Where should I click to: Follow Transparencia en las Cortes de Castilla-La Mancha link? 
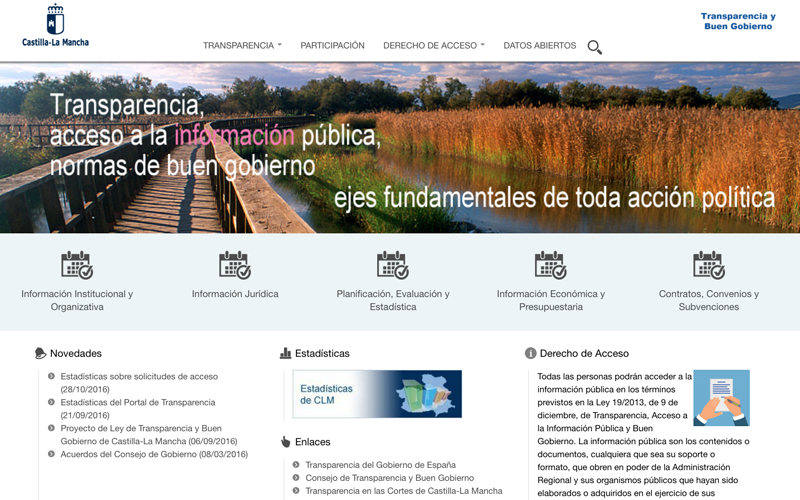click(x=404, y=491)
